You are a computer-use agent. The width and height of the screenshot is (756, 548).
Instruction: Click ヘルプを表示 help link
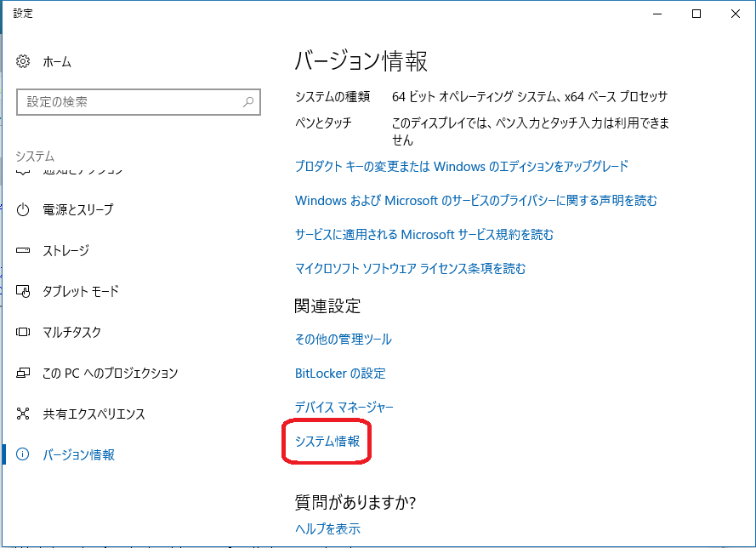point(327,528)
